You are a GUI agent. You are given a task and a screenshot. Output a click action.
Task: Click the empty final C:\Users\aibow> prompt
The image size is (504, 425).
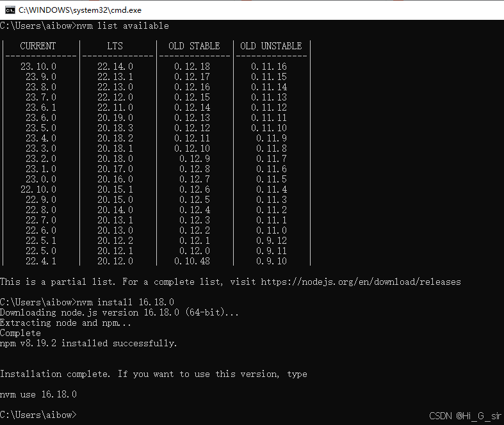tap(38, 415)
